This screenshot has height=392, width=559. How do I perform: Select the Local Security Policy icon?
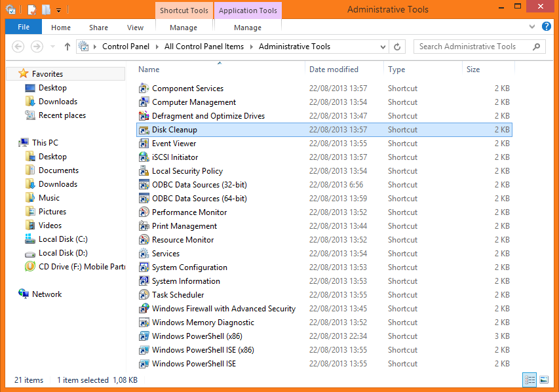pyautogui.click(x=144, y=171)
